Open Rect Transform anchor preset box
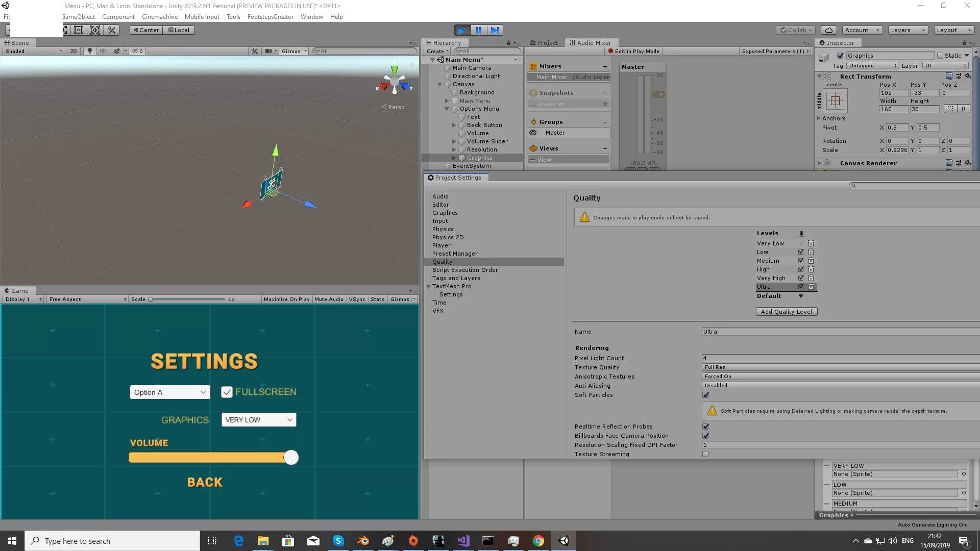 tap(835, 101)
